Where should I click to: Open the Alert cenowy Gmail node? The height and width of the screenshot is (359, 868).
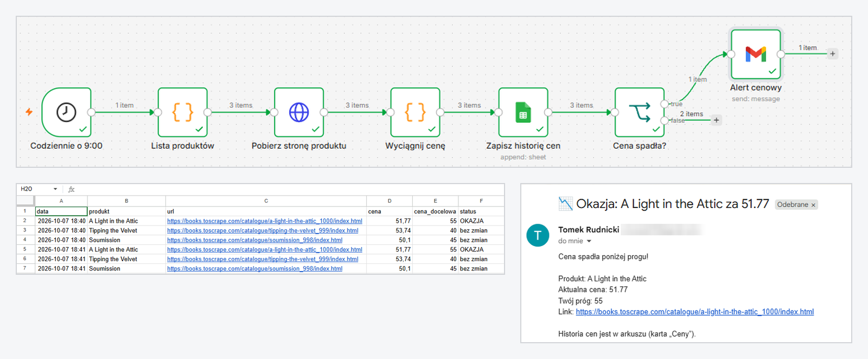(756, 54)
